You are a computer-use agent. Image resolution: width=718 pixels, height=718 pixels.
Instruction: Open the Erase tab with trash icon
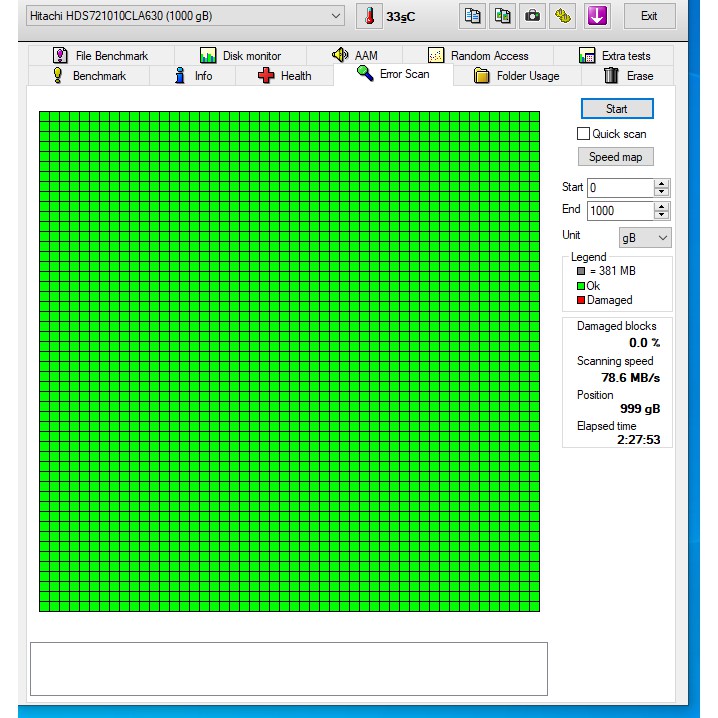click(x=628, y=76)
